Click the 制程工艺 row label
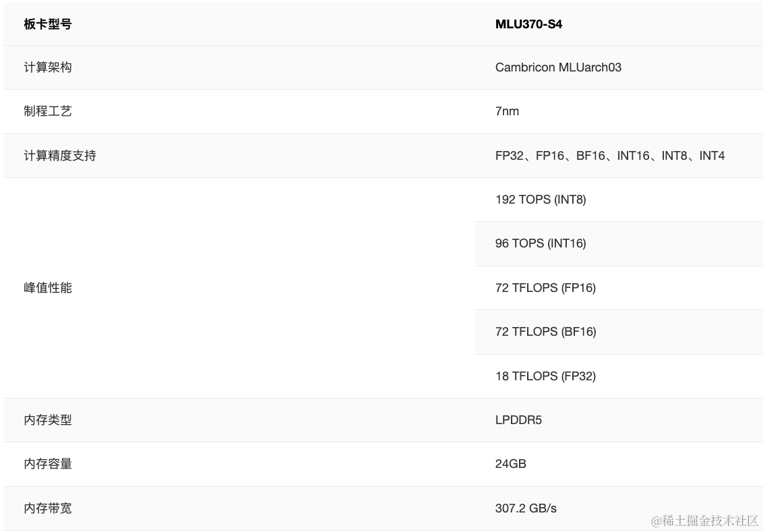 coord(47,111)
